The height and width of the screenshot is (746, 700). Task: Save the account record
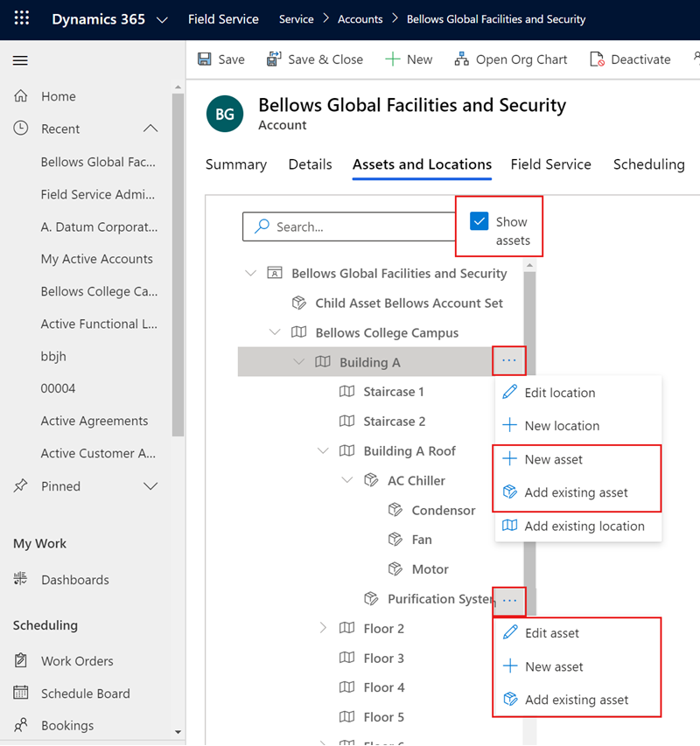[x=221, y=59]
